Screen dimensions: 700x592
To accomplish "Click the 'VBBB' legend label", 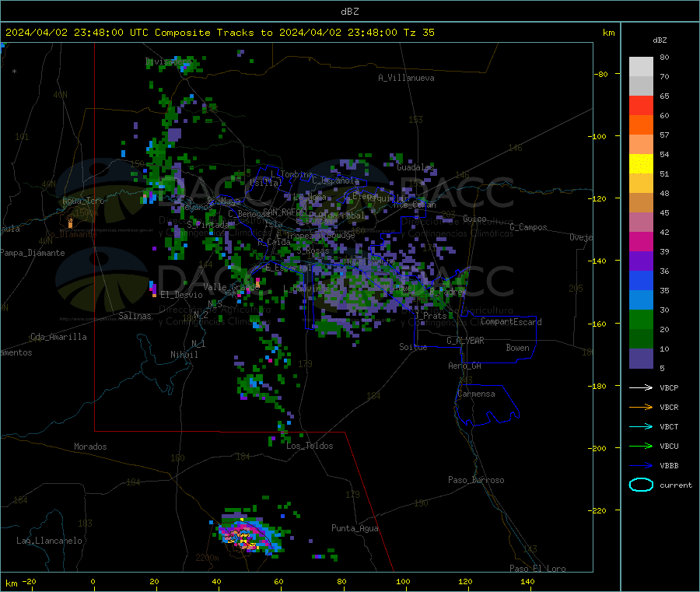I will click(x=669, y=466).
